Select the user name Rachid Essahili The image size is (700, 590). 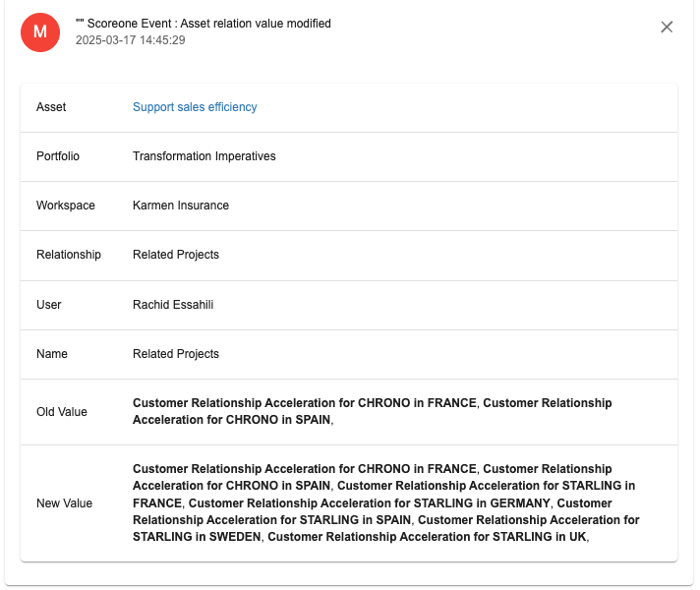pyautogui.click(x=173, y=305)
